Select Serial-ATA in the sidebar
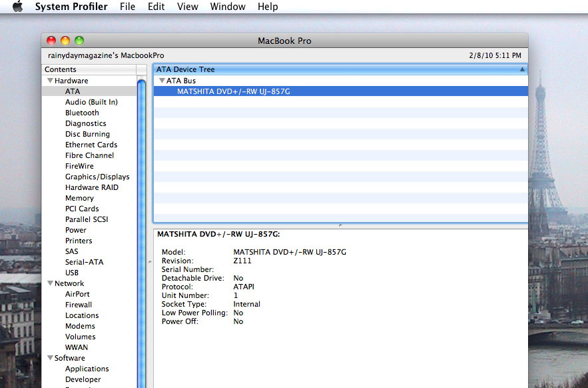This screenshot has height=388, width=588. (84, 262)
